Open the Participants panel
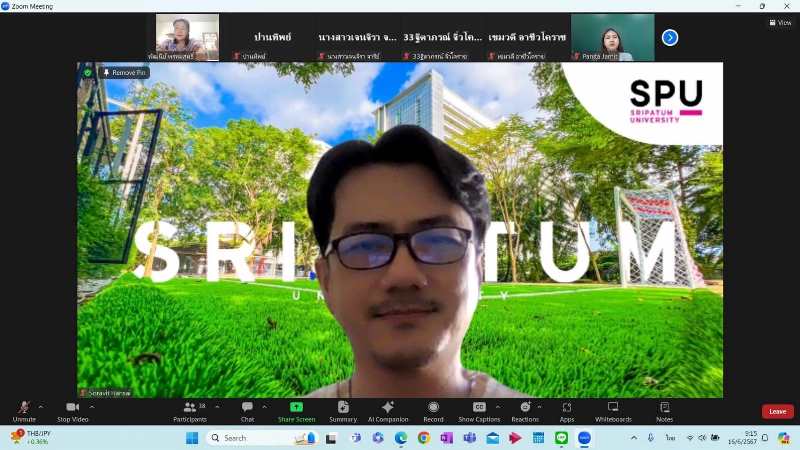 tap(190, 411)
